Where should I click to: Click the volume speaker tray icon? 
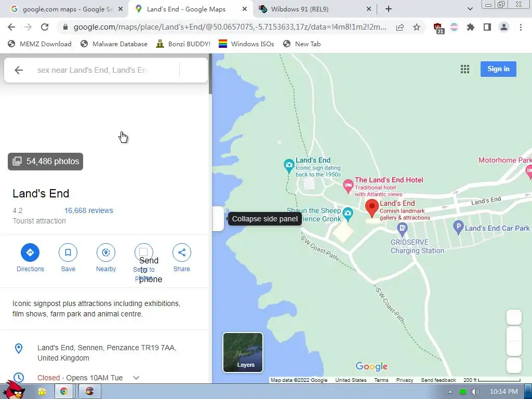click(475, 392)
